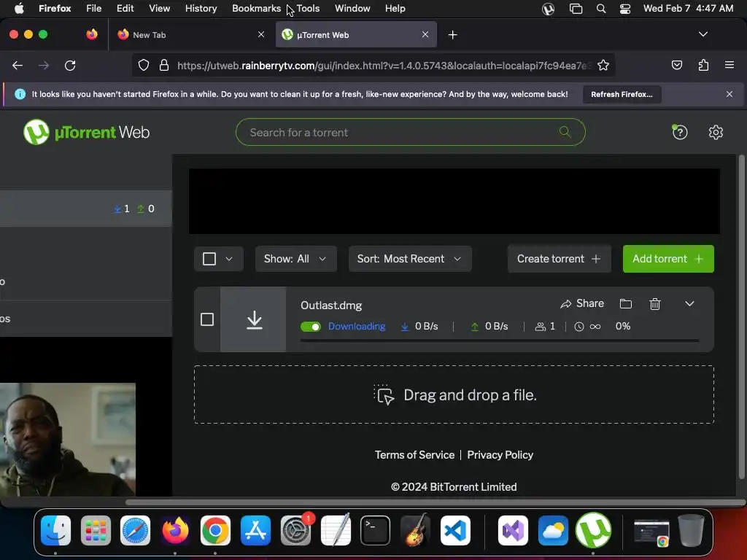Go back using browser back arrow
This screenshot has width=747, height=560.
(18, 65)
